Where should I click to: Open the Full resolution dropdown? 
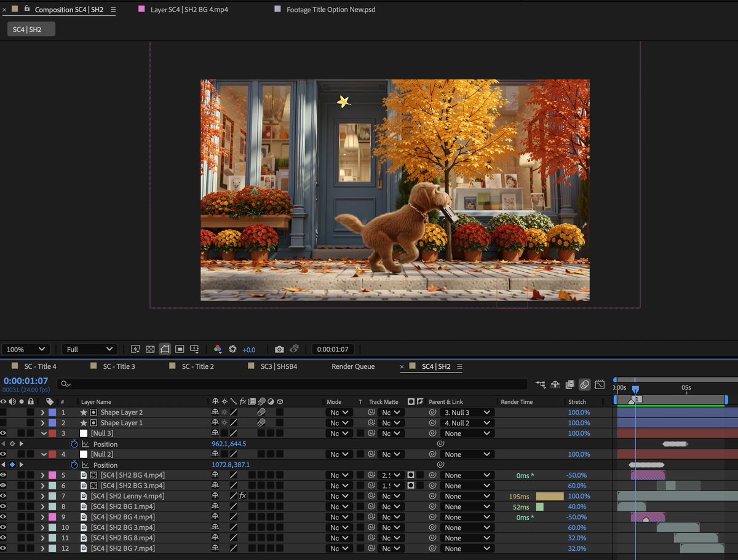pyautogui.click(x=90, y=349)
